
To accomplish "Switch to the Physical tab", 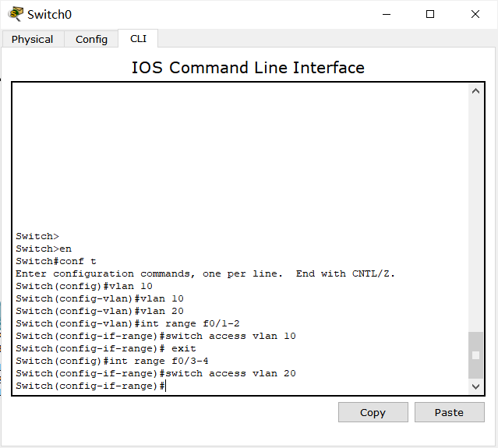I will (x=33, y=39).
